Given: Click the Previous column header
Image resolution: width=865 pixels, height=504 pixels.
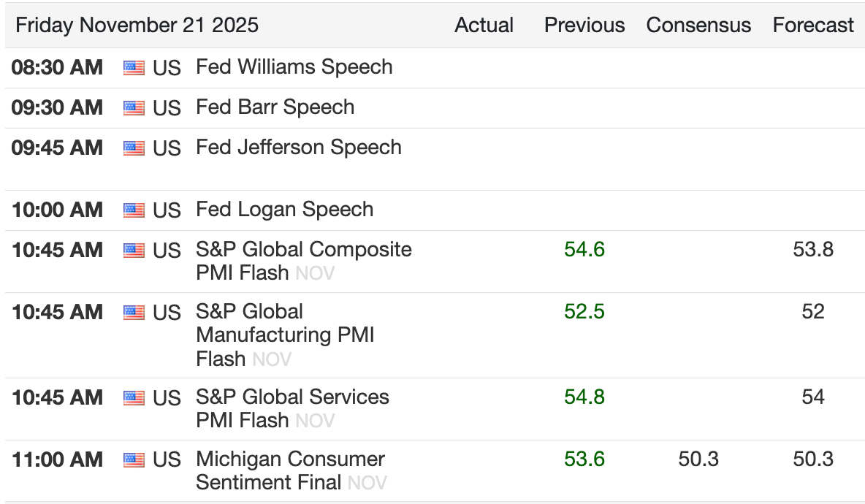Looking at the screenshot, I should point(584,25).
